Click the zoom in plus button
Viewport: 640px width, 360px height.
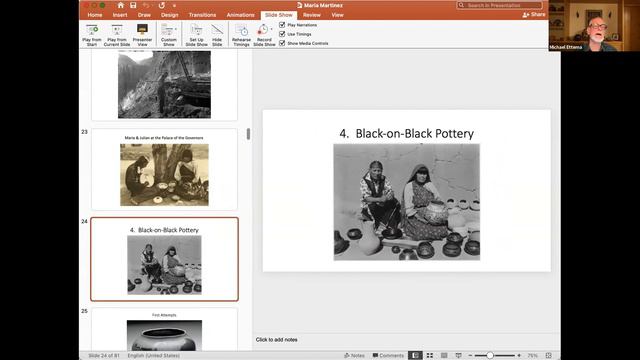(519, 356)
